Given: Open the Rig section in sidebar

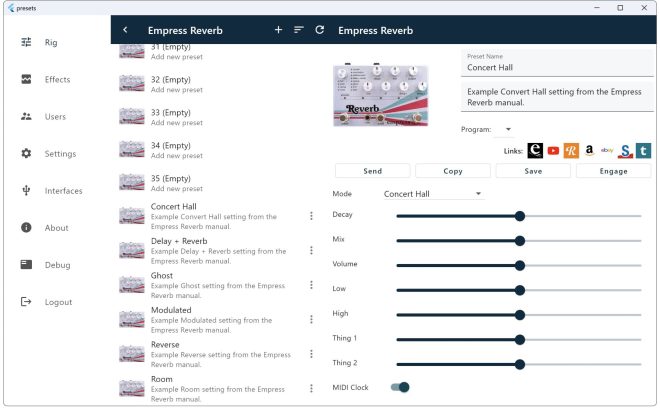Looking at the screenshot, I should coord(51,42).
